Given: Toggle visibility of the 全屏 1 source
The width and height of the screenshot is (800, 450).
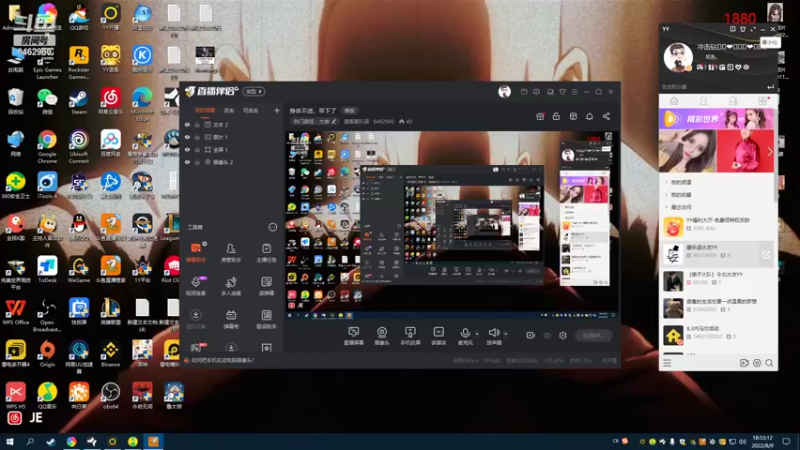Looking at the screenshot, I should 187,149.
